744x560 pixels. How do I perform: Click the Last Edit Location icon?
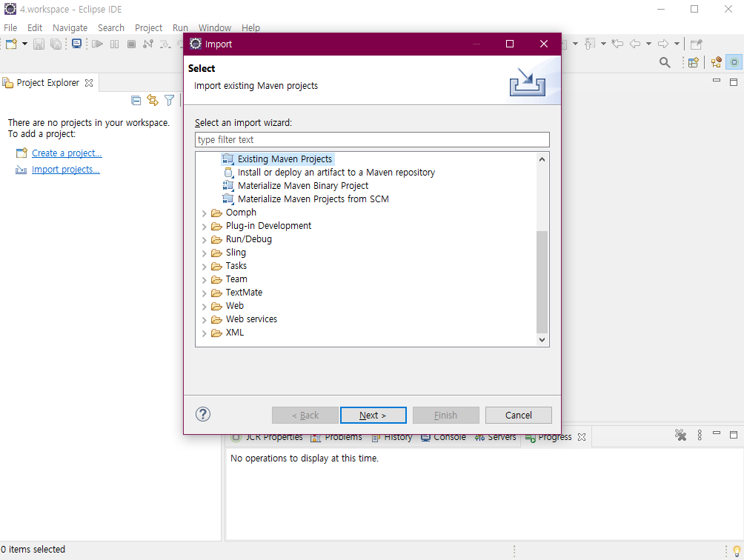click(x=617, y=44)
